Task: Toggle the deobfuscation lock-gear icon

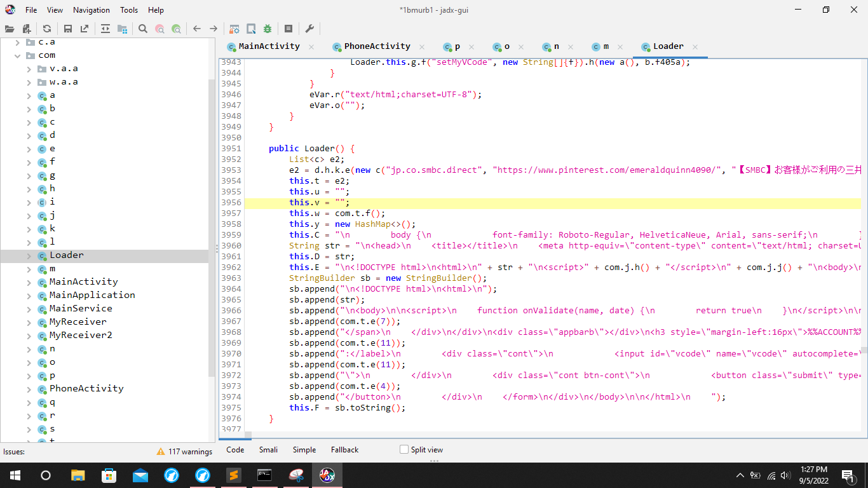Action: 234,29
